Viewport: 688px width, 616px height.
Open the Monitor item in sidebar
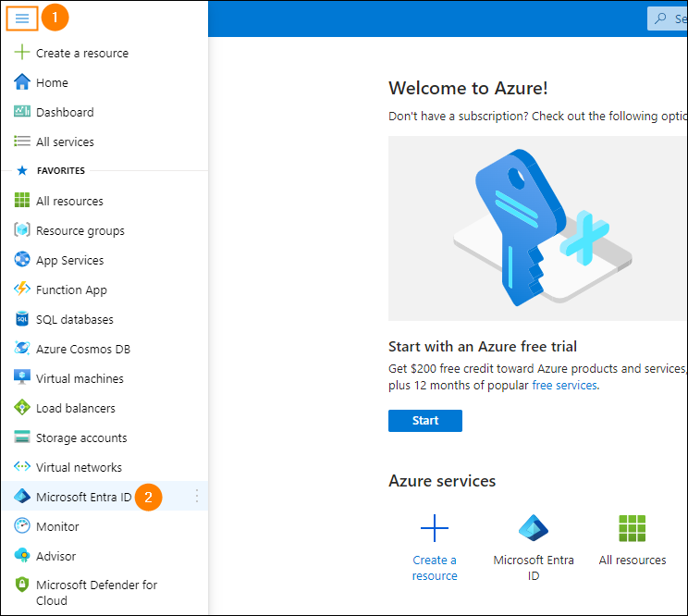click(x=57, y=526)
